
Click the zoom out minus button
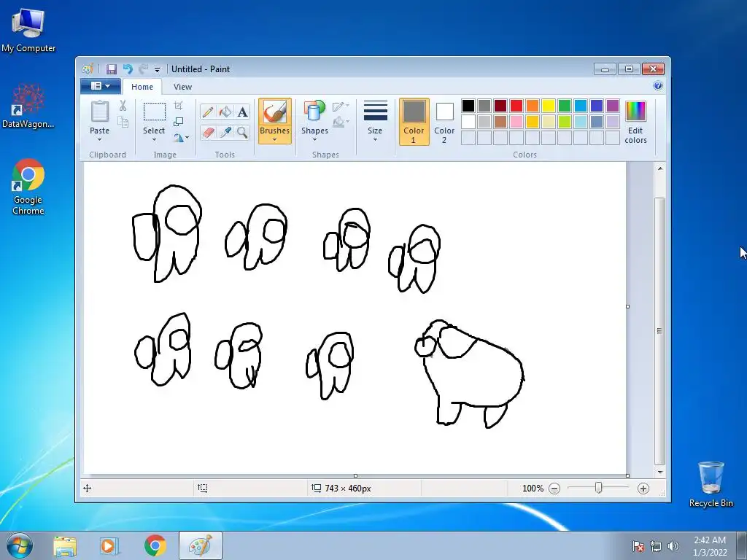(554, 488)
